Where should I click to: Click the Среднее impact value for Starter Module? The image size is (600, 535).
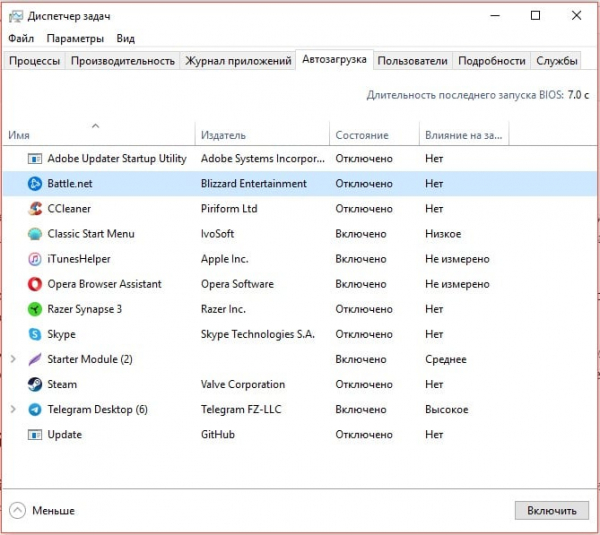[x=445, y=359]
